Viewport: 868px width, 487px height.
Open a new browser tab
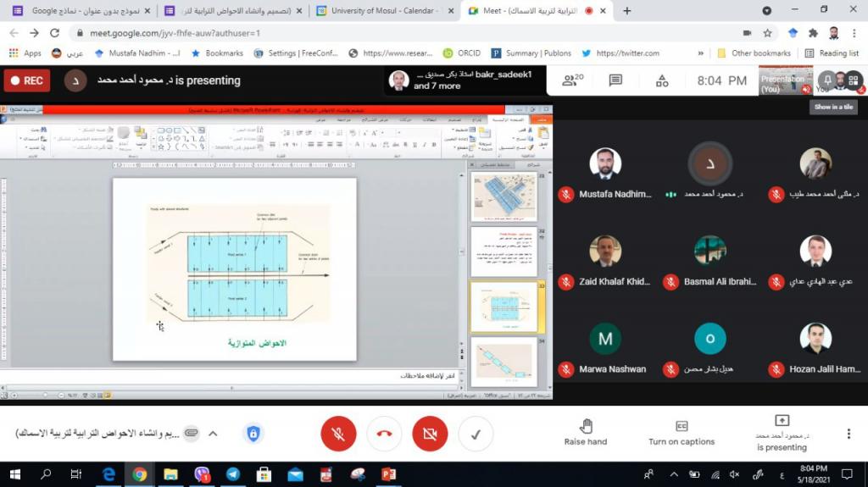point(627,11)
